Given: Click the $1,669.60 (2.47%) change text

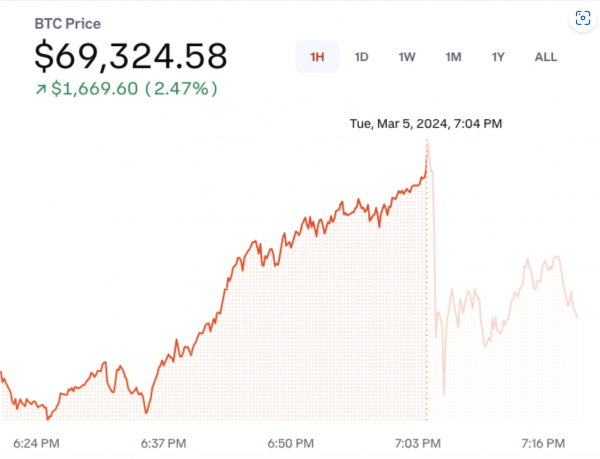Looking at the screenshot, I should pyautogui.click(x=134, y=89).
